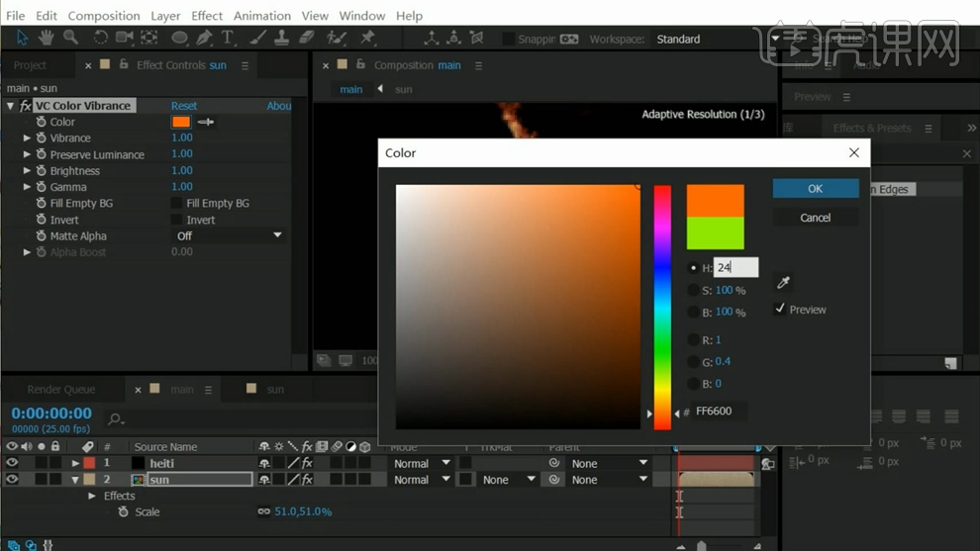Expand the Effects group under sun layer
Viewport: 980px width, 551px height.
(92, 496)
